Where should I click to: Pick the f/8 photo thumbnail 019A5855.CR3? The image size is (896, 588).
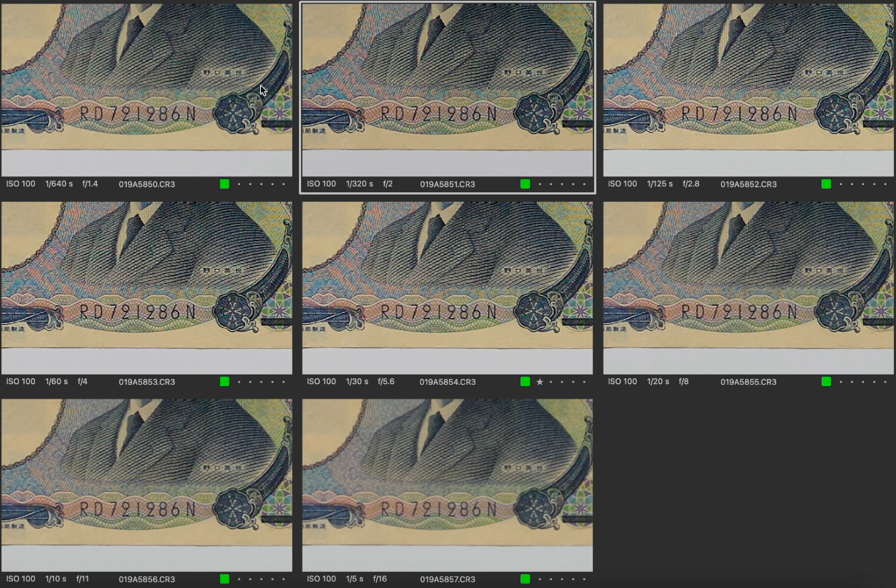pyautogui.click(x=749, y=288)
